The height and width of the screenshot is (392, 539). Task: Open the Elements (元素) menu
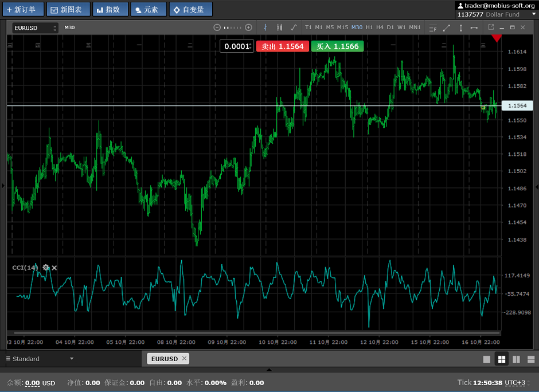point(149,9)
